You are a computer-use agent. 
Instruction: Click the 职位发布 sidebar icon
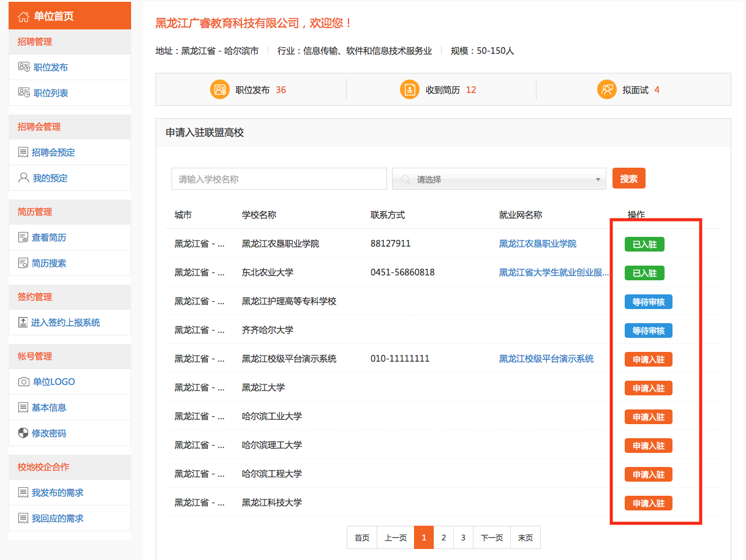pos(24,67)
